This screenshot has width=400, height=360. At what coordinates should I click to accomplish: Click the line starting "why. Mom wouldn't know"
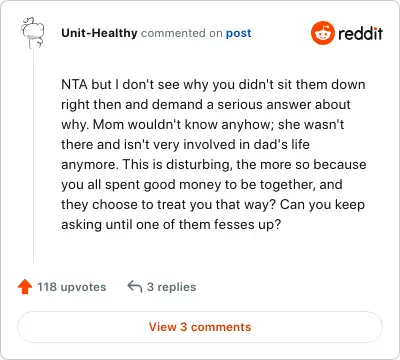pos(202,124)
